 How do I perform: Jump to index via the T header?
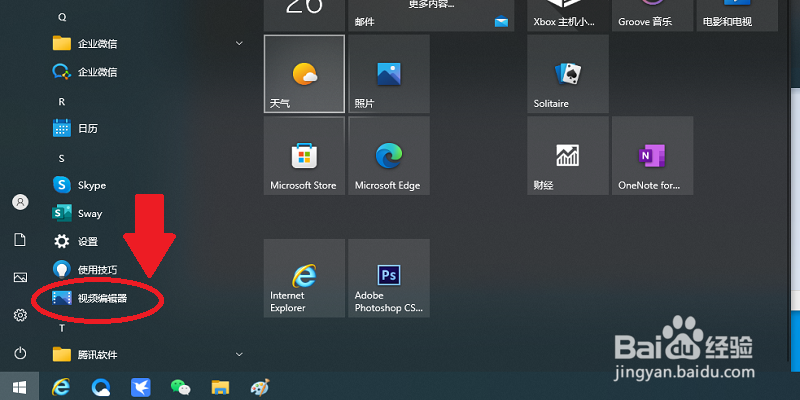pyautogui.click(x=62, y=329)
